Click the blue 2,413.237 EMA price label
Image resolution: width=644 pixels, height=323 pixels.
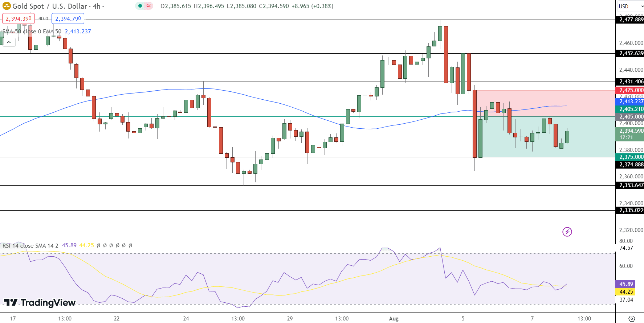pos(630,102)
